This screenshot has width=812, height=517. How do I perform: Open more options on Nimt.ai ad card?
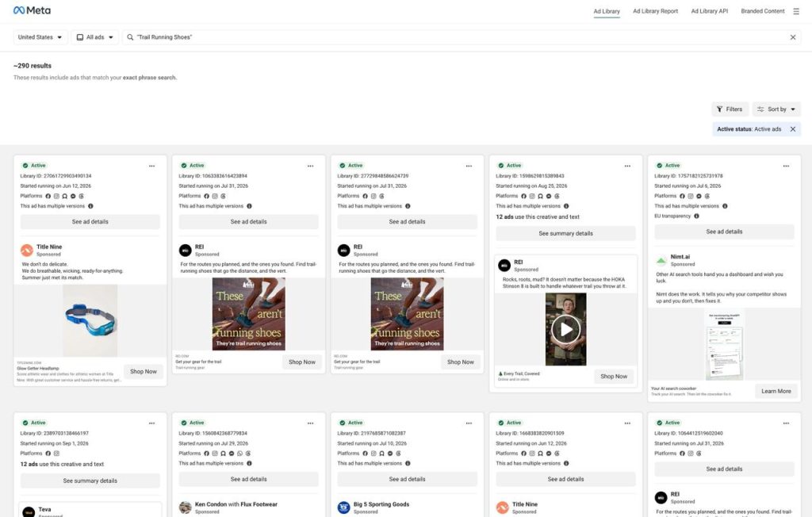point(786,167)
